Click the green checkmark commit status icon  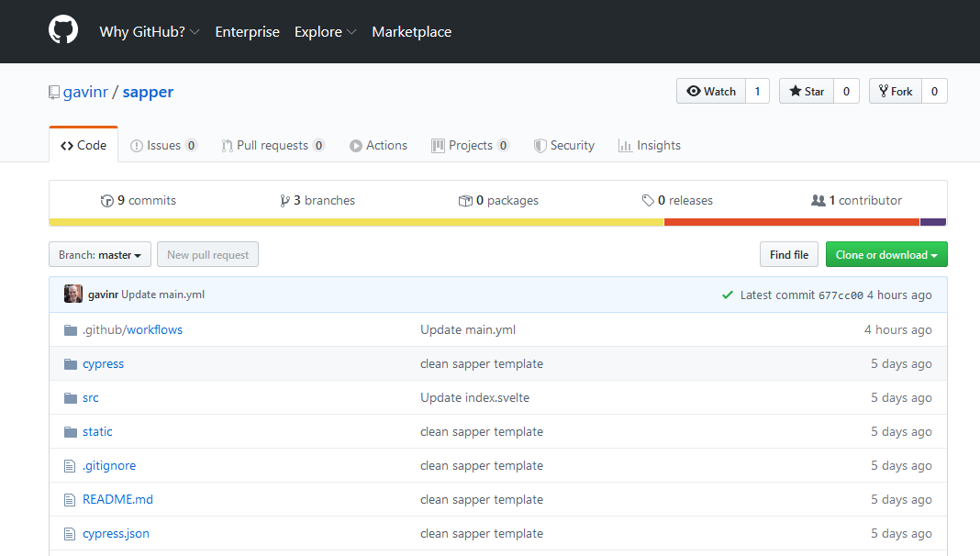(x=728, y=295)
